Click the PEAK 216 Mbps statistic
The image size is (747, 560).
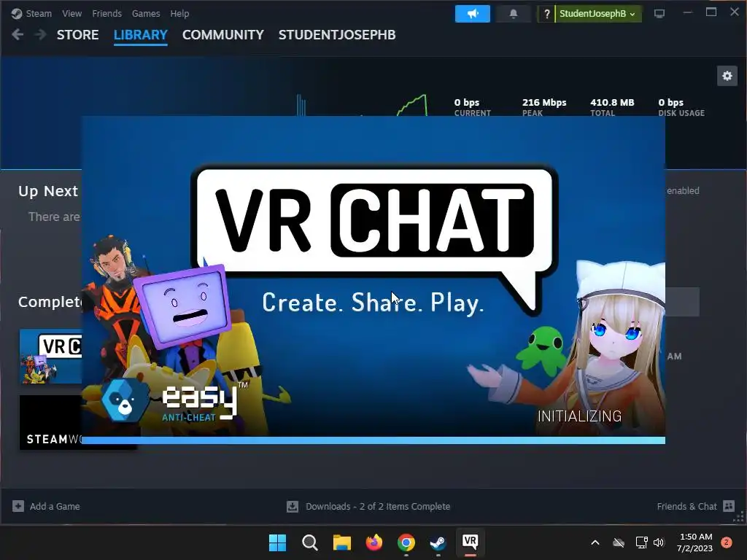[x=544, y=107]
